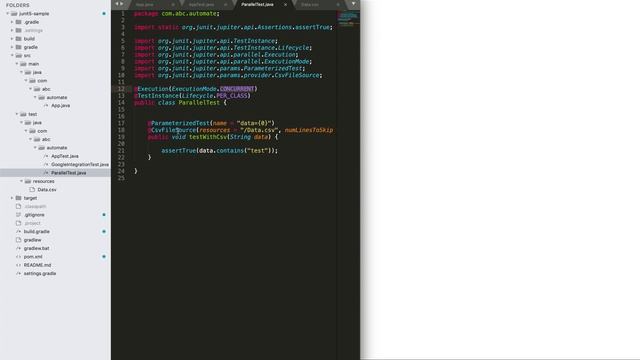Go to previous tab with left arrow
The width and height of the screenshot is (640, 360).
click(117, 4)
